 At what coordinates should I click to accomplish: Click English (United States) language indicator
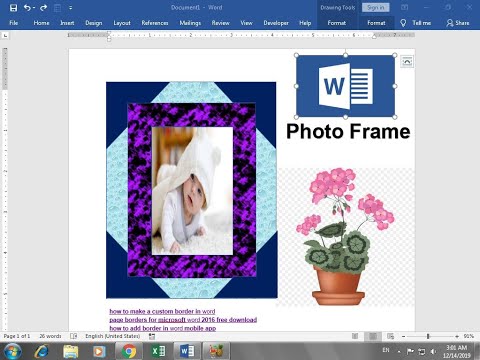point(112,336)
